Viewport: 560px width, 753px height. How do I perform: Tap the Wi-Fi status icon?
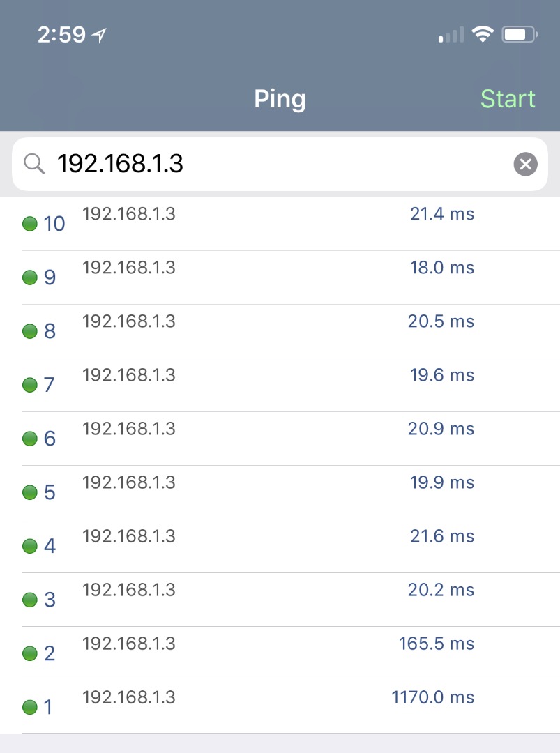pyautogui.click(x=482, y=34)
